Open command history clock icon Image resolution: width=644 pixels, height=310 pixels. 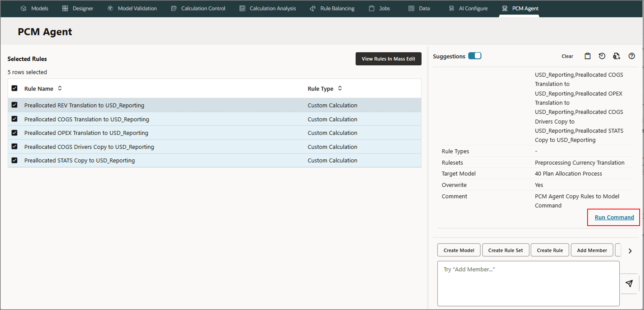(x=602, y=56)
